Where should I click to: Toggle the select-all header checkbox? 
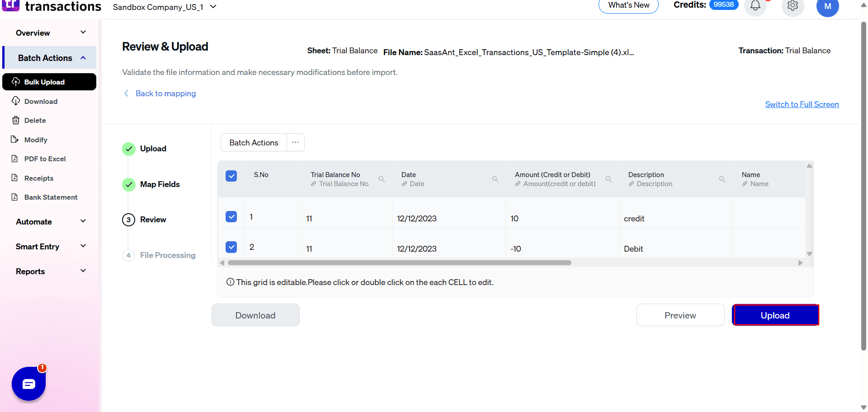point(231,176)
